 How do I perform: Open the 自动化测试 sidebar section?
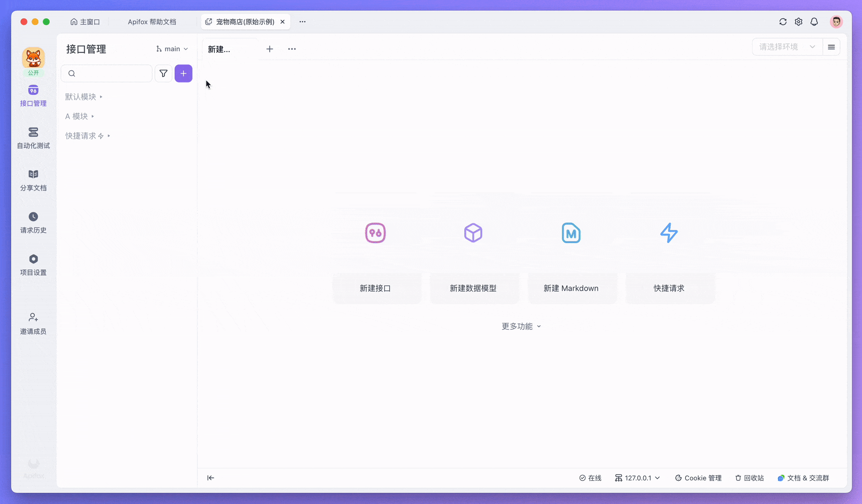tap(33, 138)
